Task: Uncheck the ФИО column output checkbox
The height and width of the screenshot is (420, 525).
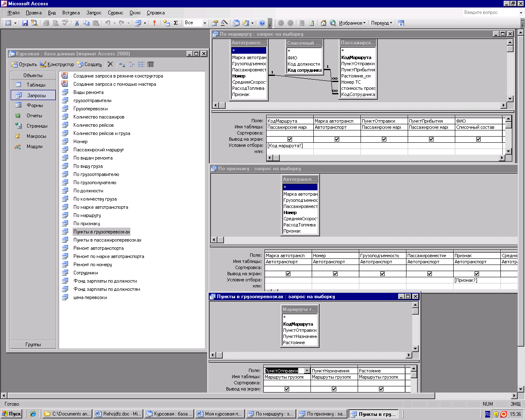Action: point(478,139)
